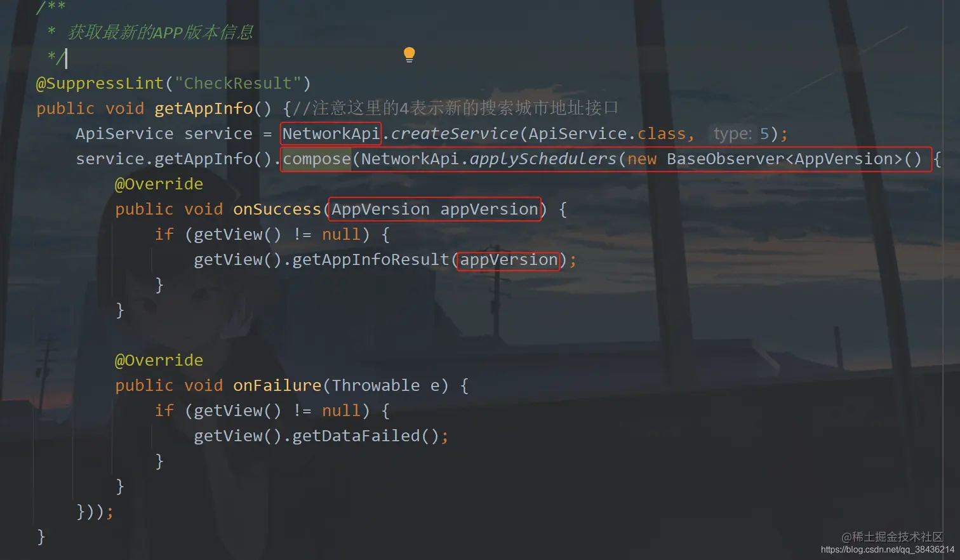Click the type: 5 parameter hint
The width and height of the screenshot is (960, 560).
[741, 134]
